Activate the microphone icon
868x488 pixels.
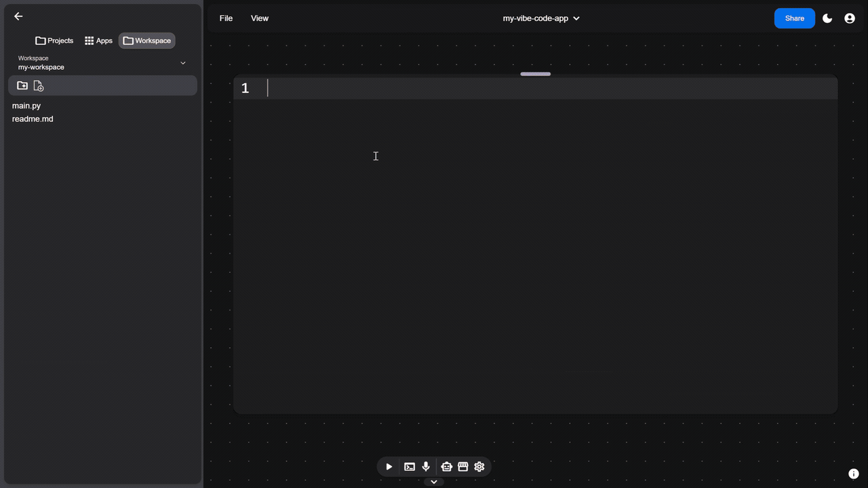(x=425, y=466)
